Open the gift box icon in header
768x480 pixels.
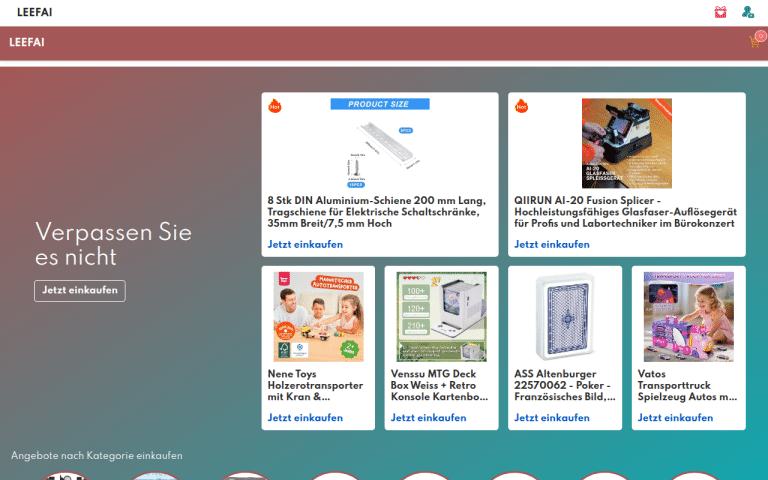tap(720, 12)
